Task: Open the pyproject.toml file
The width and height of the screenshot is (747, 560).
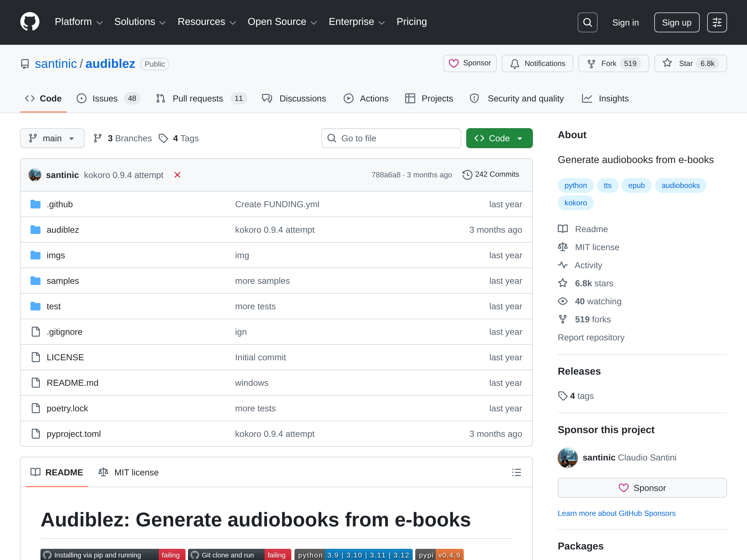Action: click(74, 434)
